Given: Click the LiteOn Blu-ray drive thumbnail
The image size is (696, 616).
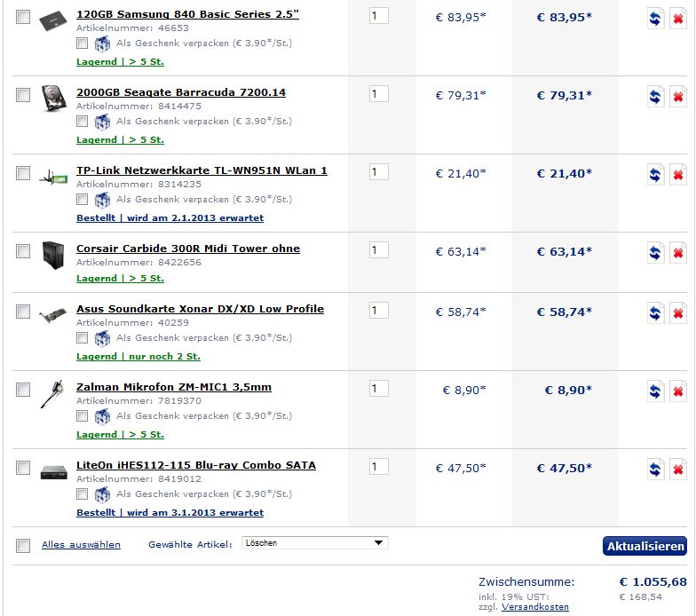Looking at the screenshot, I should point(53,472).
